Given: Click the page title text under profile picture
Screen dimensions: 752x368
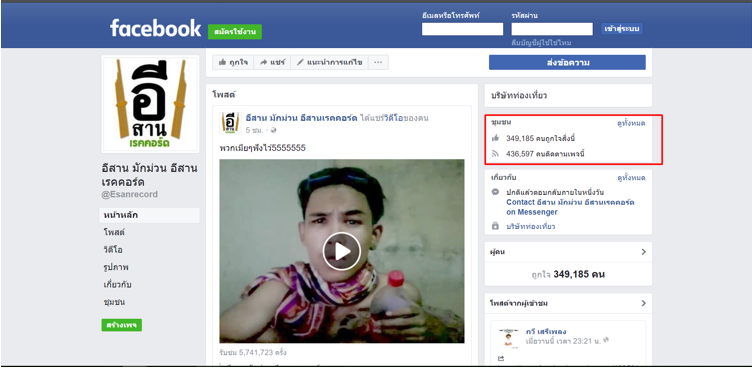Looking at the screenshot, I should coord(149,175).
